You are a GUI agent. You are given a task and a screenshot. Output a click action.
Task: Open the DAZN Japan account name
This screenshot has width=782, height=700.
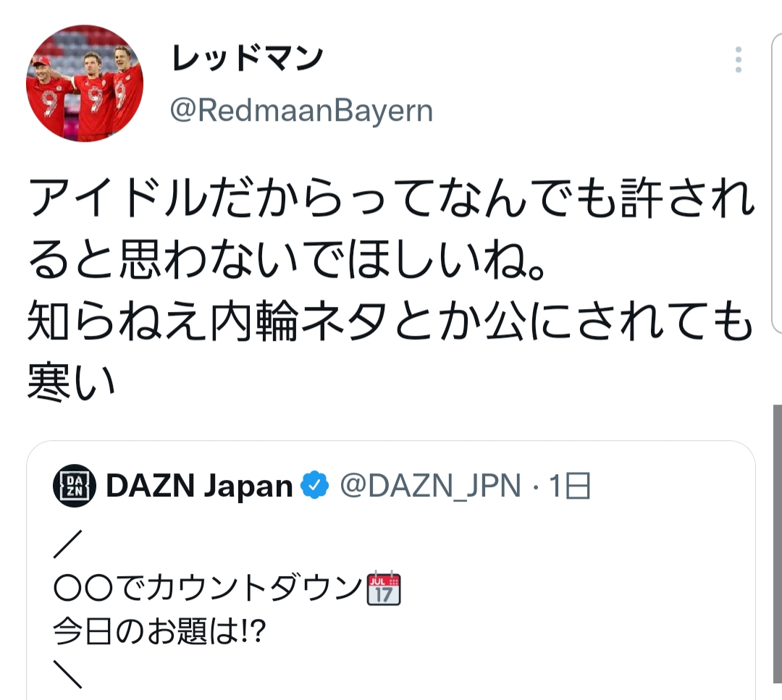coord(199,486)
